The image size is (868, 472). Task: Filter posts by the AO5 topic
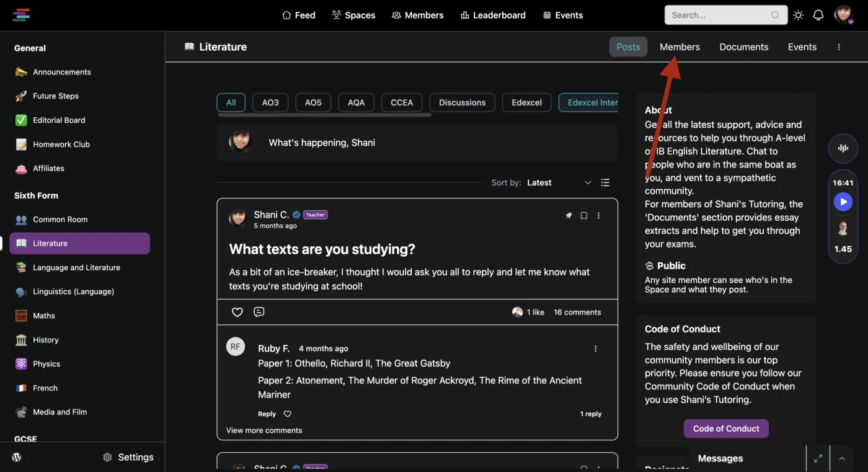[313, 102]
